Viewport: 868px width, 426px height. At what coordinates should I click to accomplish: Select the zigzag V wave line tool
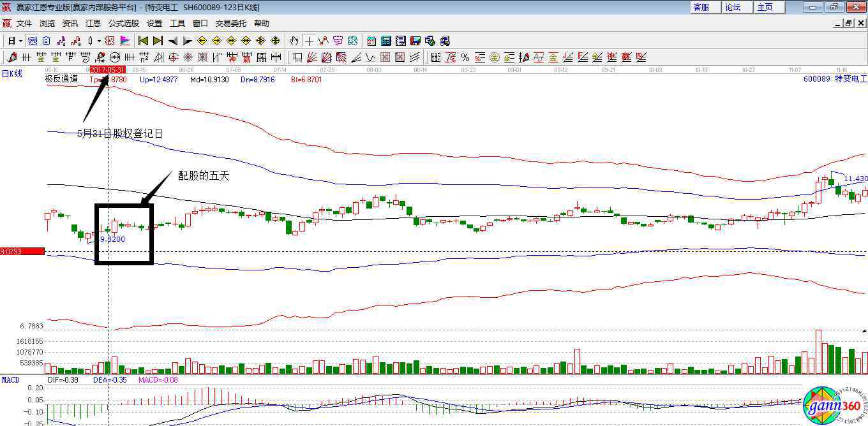click(370, 57)
